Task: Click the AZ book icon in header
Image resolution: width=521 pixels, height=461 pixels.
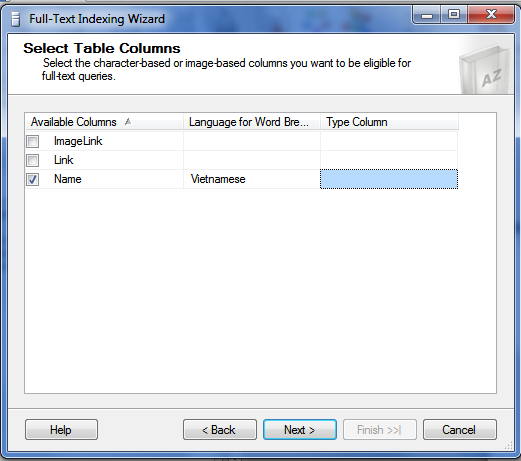Action: pos(485,70)
